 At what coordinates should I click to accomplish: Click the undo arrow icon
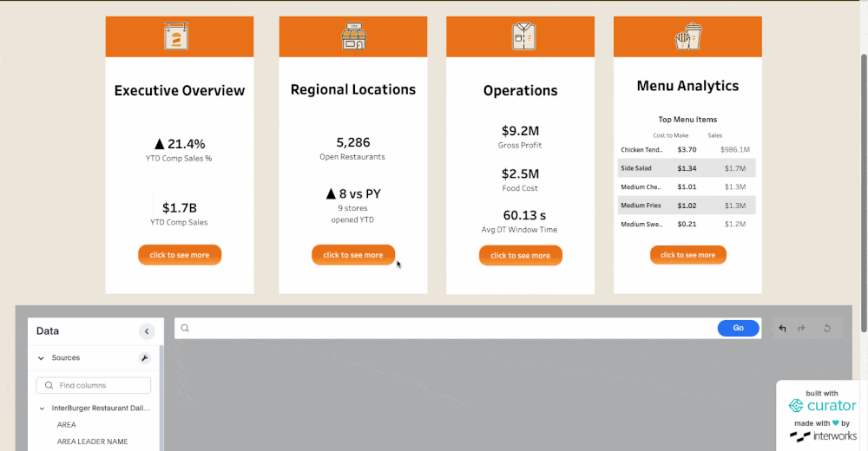coord(782,329)
